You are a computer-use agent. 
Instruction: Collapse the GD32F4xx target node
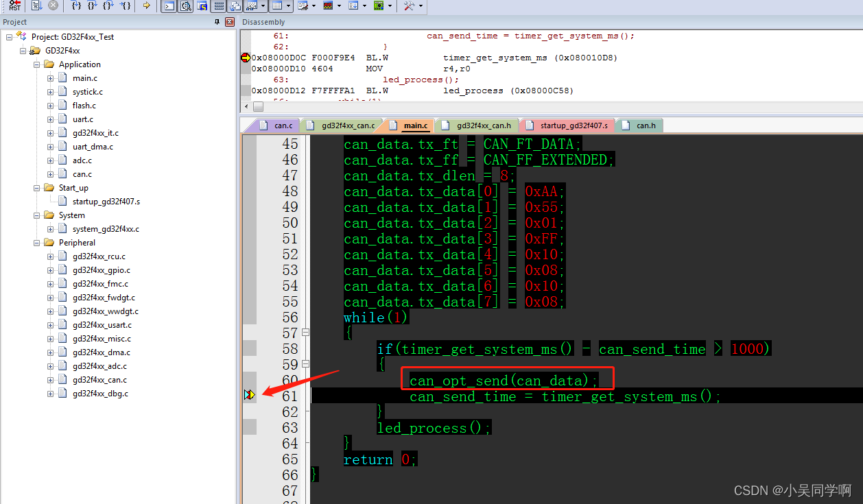(x=23, y=51)
